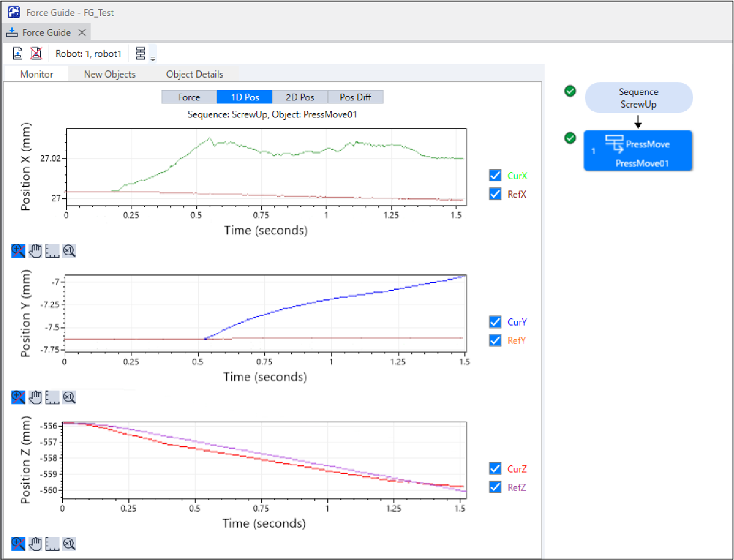Click the zoom tool under Position X graph

click(18, 251)
